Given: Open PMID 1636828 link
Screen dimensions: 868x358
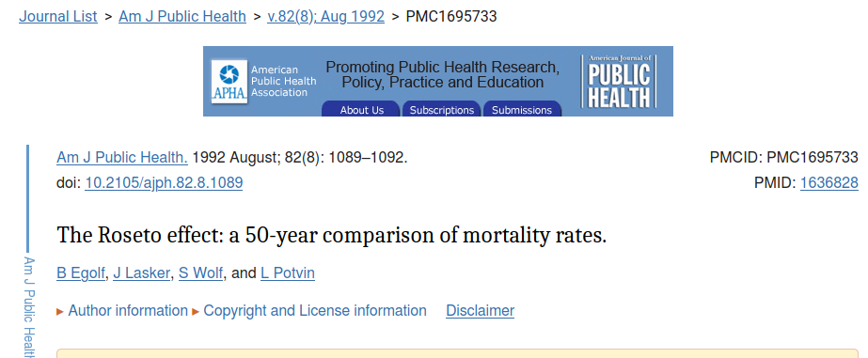Looking at the screenshot, I should pos(829,183).
